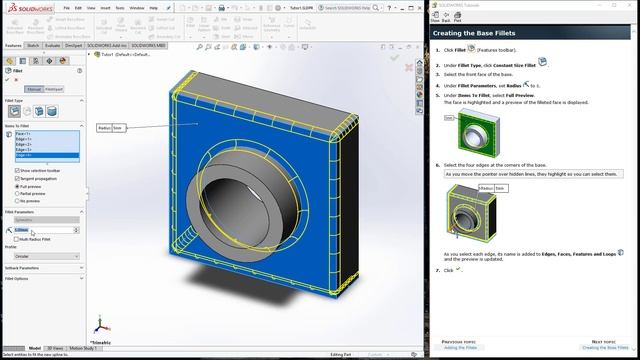Viewport: 640px width, 360px height.
Task: Open the search options dropdown arrow
Action: 382,8
